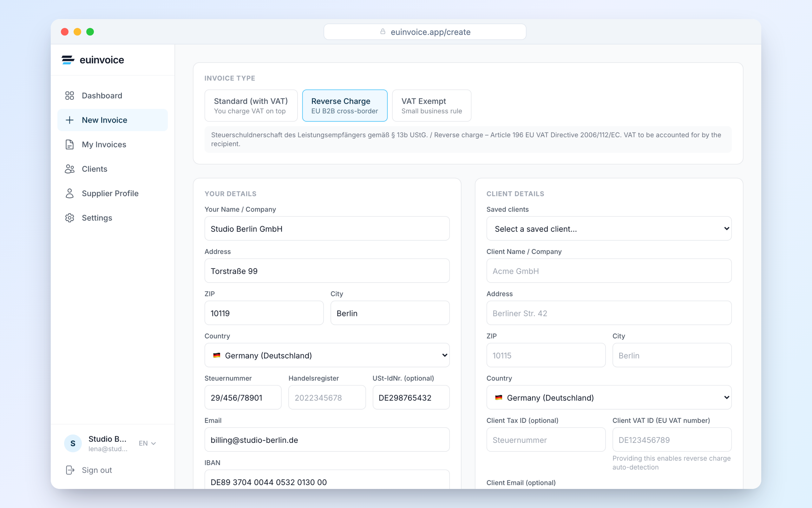Click the Steuernummer field 29/456/78901
The height and width of the screenshot is (508, 812).
[243, 398]
